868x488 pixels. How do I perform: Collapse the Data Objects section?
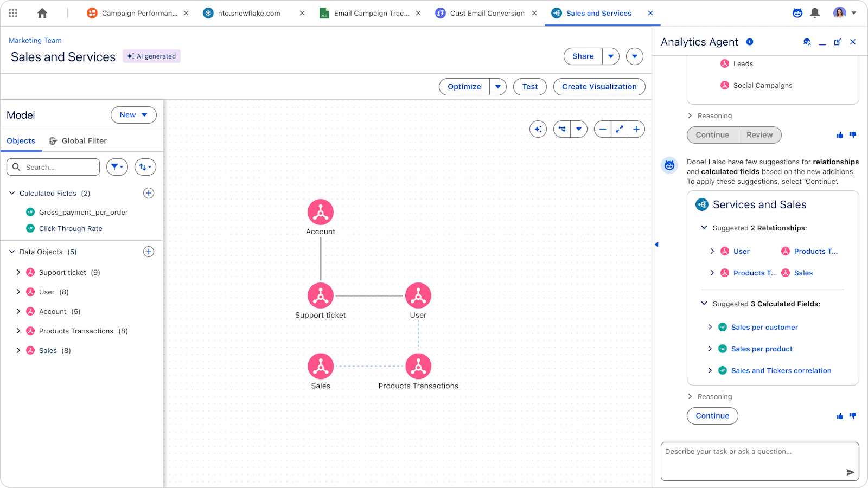tap(12, 252)
